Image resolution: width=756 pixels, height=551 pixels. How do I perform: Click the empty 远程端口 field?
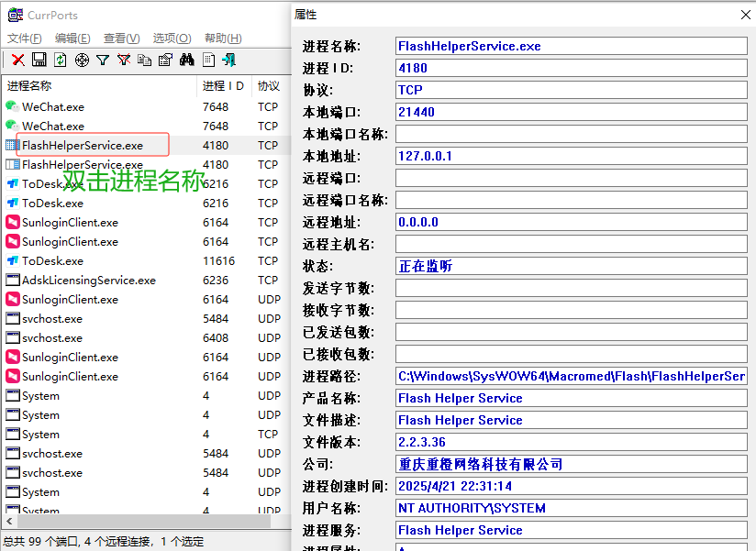click(x=572, y=178)
